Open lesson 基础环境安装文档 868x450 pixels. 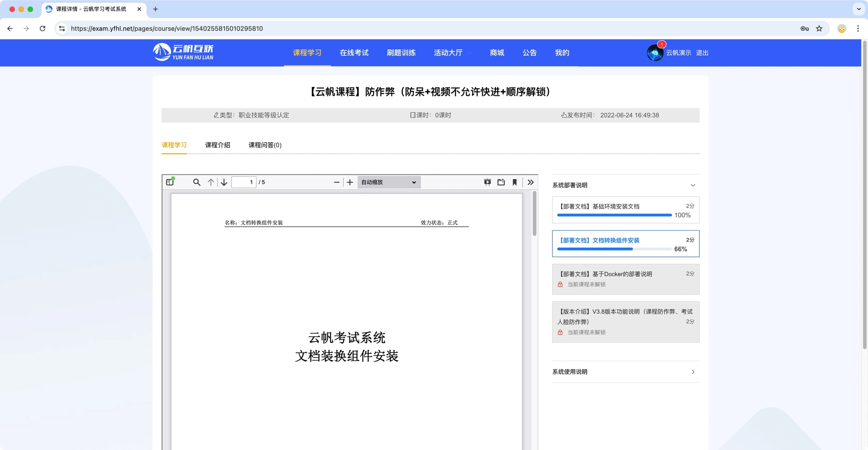626,210
